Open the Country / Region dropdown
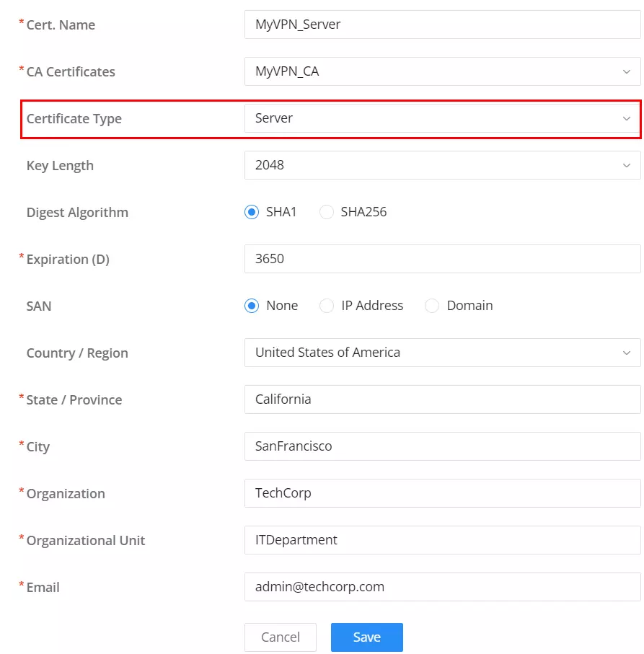This screenshot has width=644, height=654. [442, 353]
